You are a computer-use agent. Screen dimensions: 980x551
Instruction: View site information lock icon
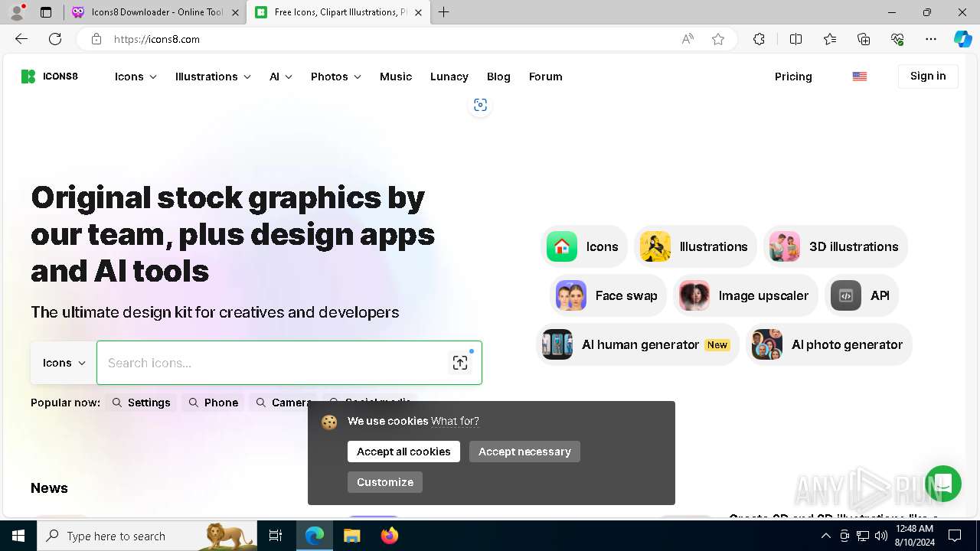pos(96,39)
